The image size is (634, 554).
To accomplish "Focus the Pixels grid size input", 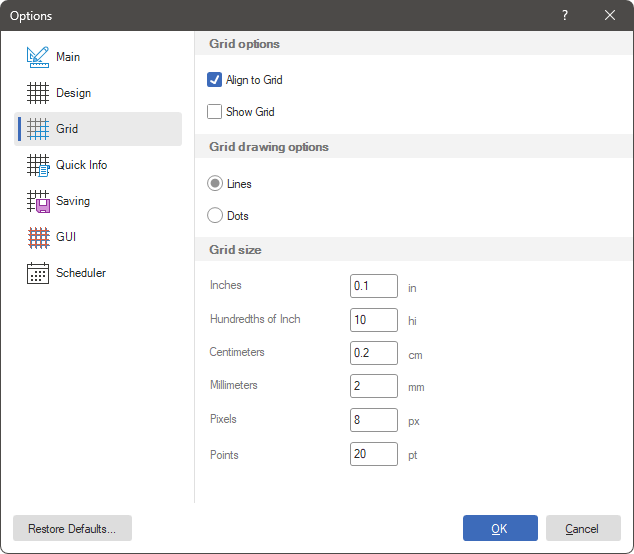I will [x=374, y=420].
